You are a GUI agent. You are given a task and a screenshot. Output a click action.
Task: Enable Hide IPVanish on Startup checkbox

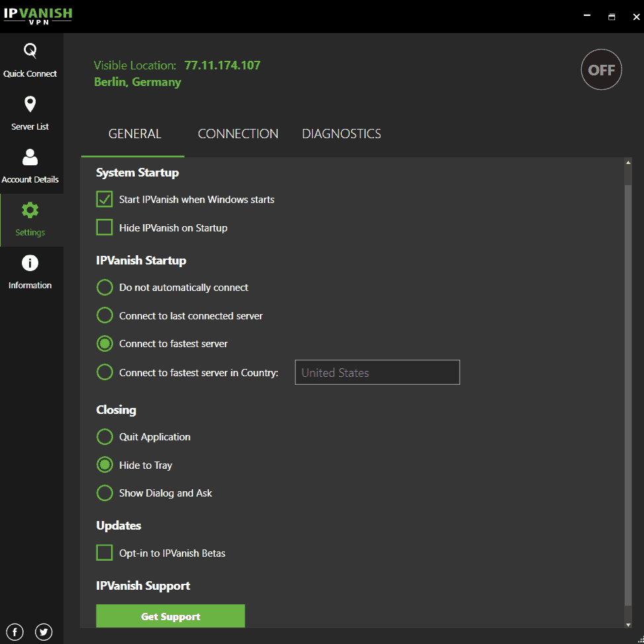click(104, 228)
